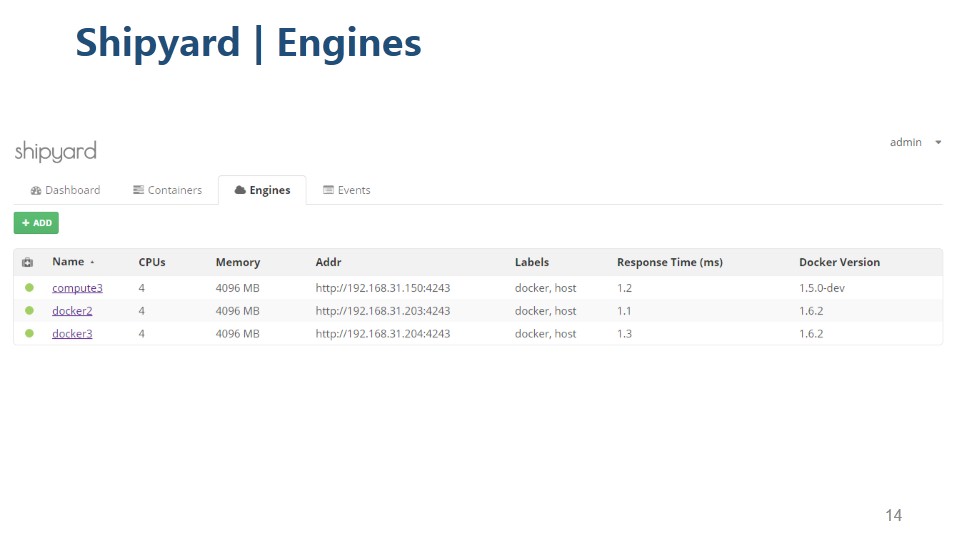Click the page number 14
Screen dimensions: 960x540
893,515
